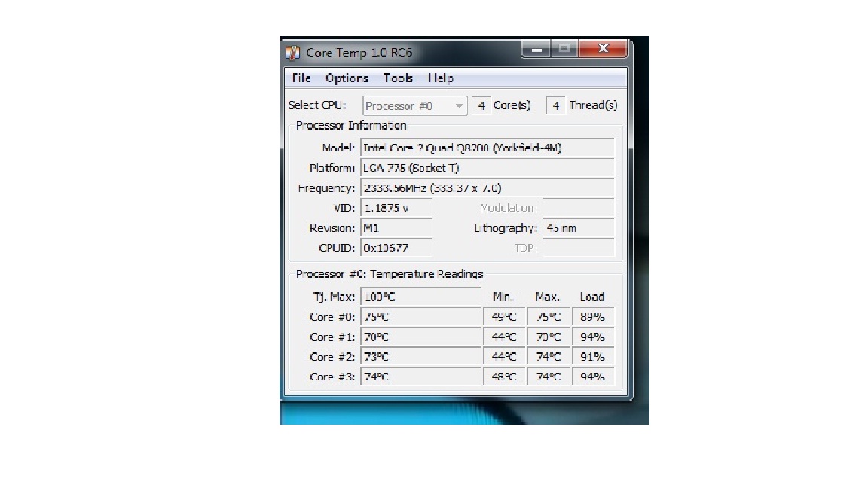Click the Load column header
Viewport: 868px width, 488px height.
(591, 297)
